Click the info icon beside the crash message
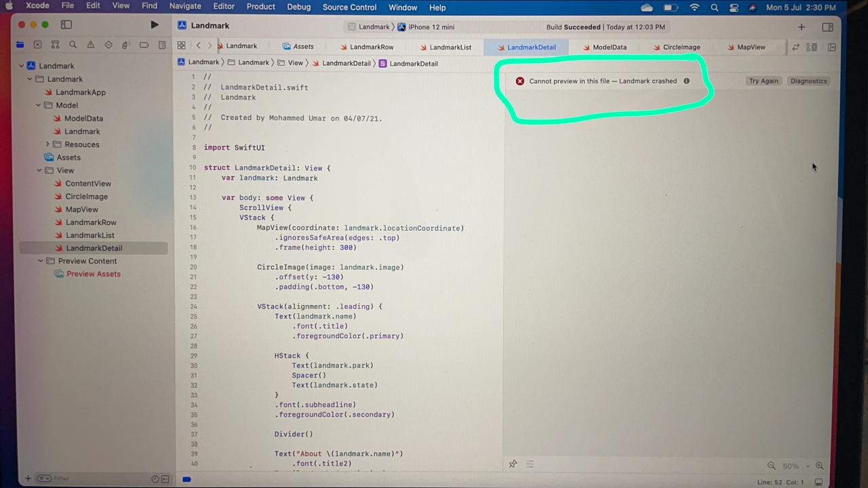This screenshot has height=488, width=868. coord(686,81)
